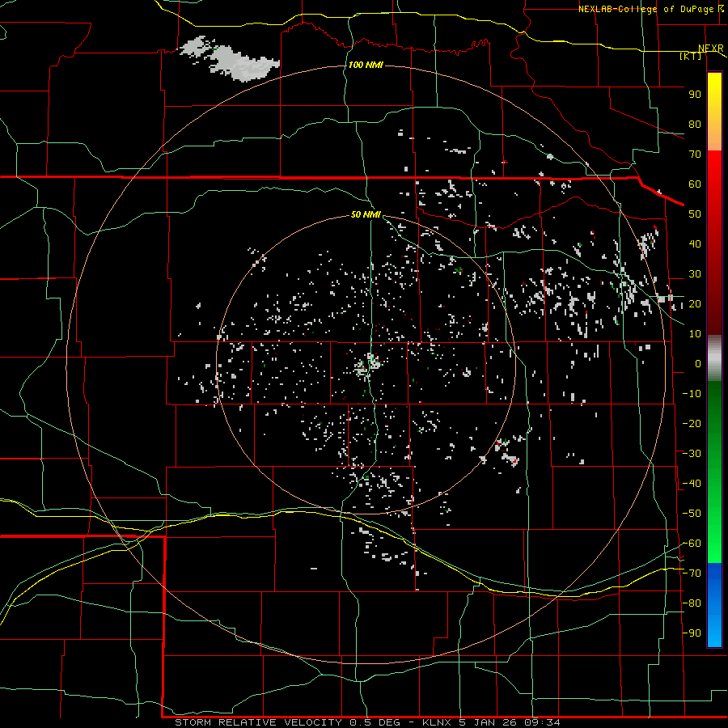Screen dimensions: 728x728
Task: Click the "[KT]" units label above the scale
Action: click(691, 56)
